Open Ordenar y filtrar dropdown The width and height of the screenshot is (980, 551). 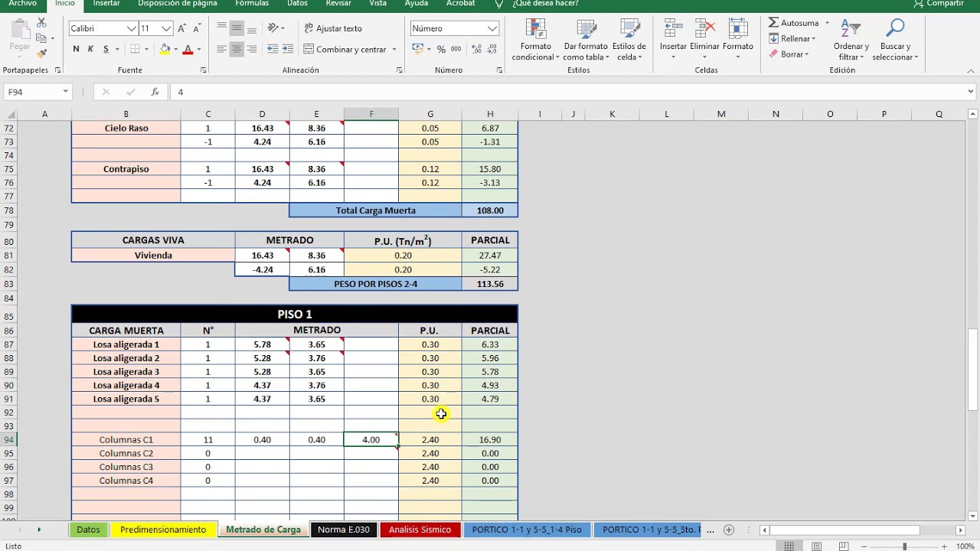pos(851,40)
